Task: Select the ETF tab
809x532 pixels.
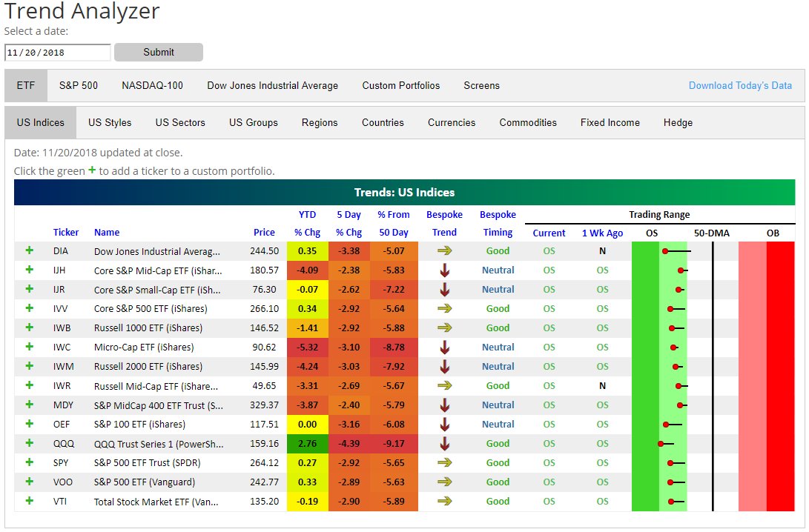Action: [26, 85]
